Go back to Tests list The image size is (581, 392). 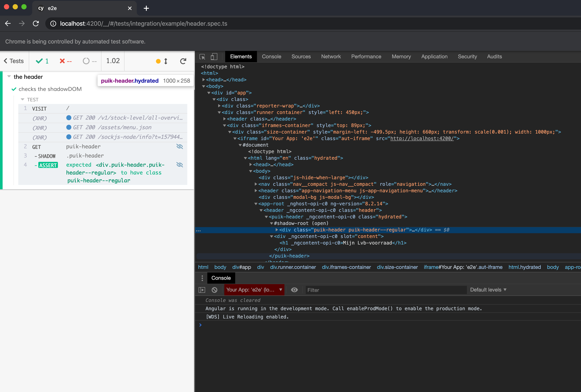[x=14, y=61]
